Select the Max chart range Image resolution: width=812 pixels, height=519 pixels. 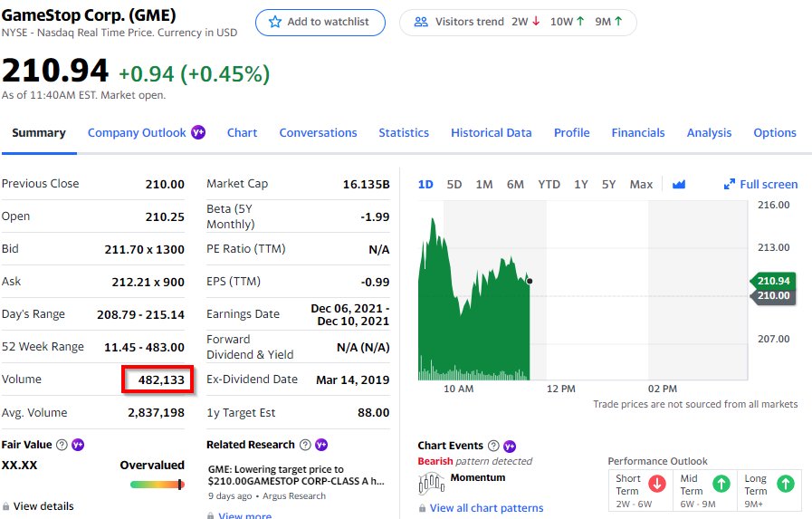pyautogui.click(x=641, y=185)
